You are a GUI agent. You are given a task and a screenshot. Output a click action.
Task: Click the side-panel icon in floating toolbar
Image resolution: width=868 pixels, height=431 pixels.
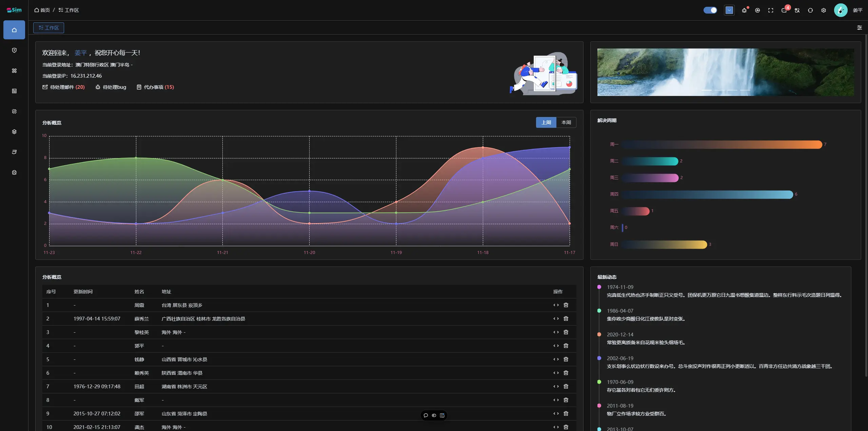point(442,415)
